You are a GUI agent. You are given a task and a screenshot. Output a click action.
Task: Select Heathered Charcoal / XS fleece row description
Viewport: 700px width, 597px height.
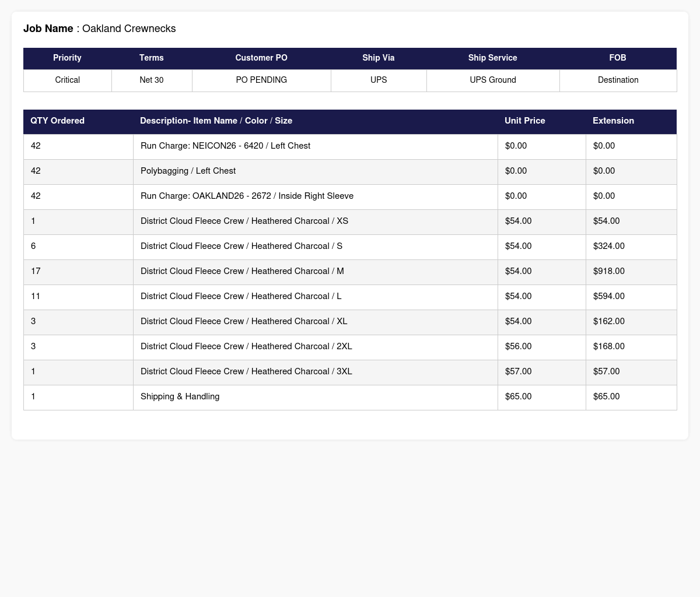tap(244, 221)
